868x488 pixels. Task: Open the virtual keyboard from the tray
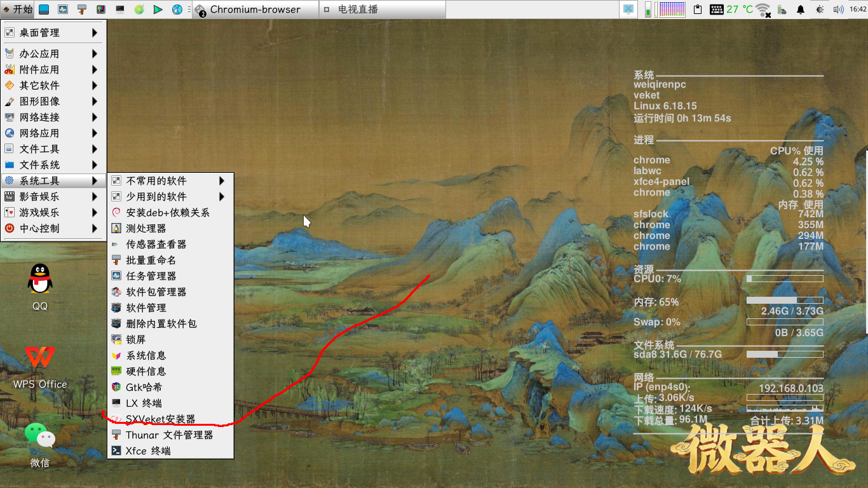717,9
